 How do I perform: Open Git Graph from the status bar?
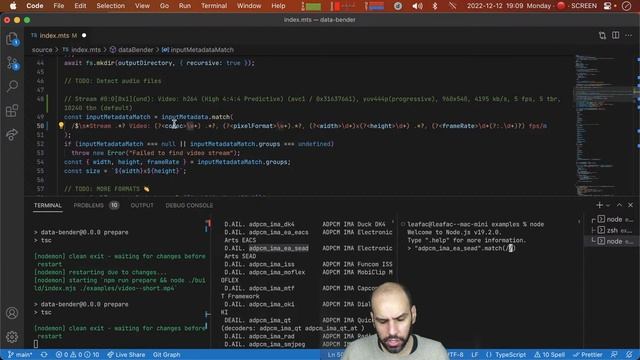[167, 355]
